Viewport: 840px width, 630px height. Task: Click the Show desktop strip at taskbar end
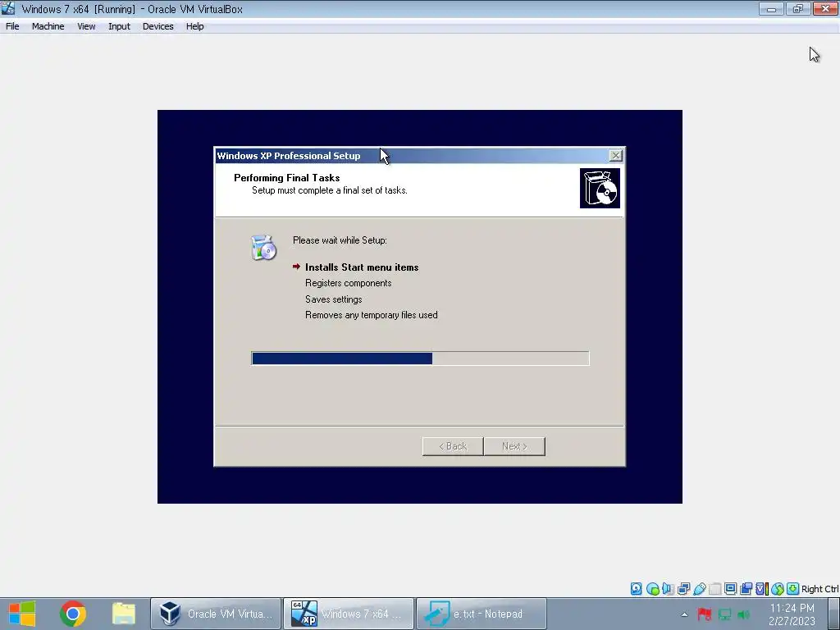(834, 614)
